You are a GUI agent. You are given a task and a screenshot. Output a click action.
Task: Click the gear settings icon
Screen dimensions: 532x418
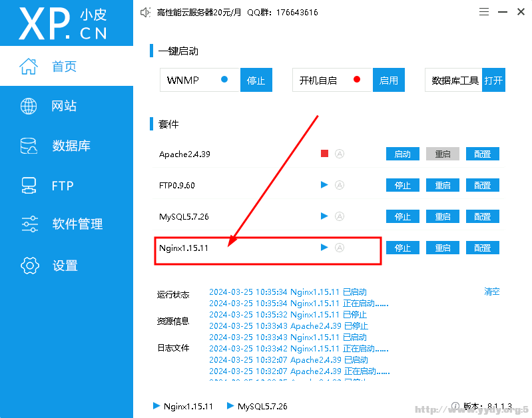(29, 266)
